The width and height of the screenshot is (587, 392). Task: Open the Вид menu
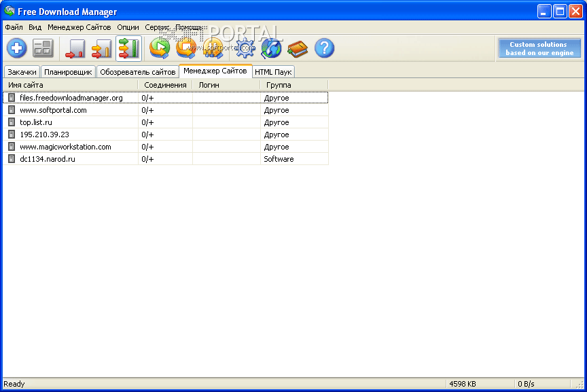35,27
